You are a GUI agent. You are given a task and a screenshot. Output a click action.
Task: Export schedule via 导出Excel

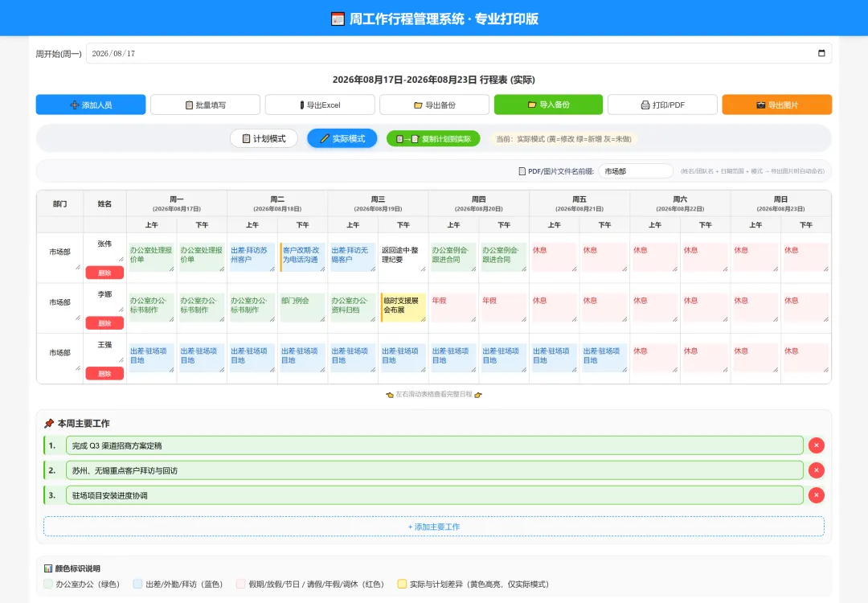point(319,105)
